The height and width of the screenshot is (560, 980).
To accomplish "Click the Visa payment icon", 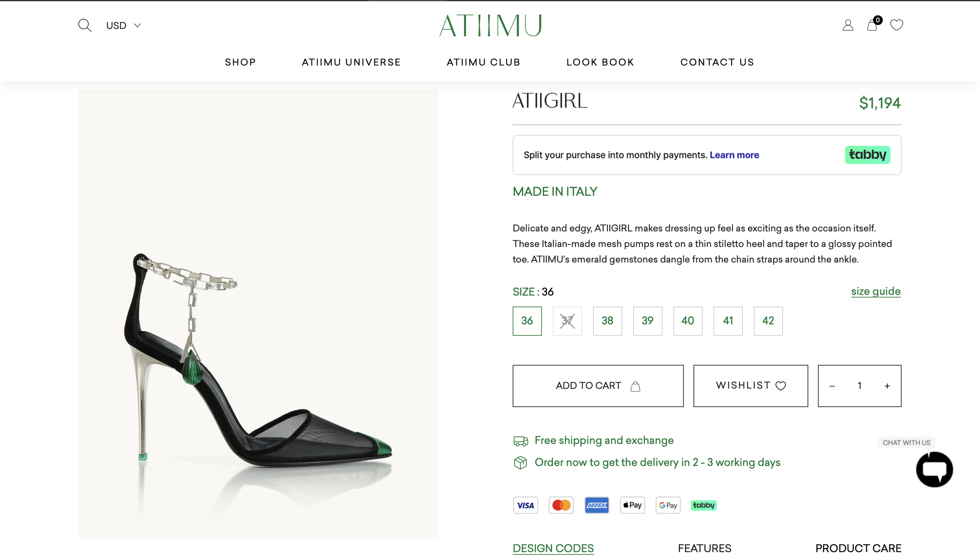I will 525,505.
